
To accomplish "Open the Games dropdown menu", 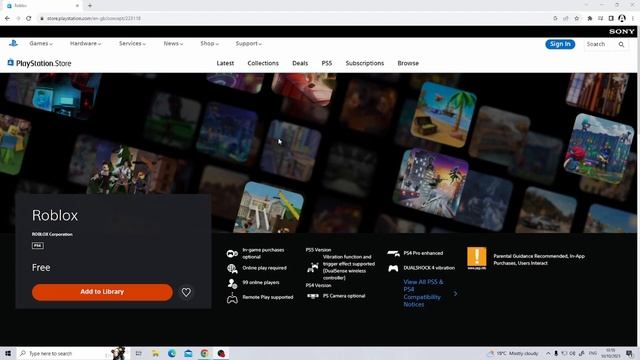I will [x=41, y=43].
